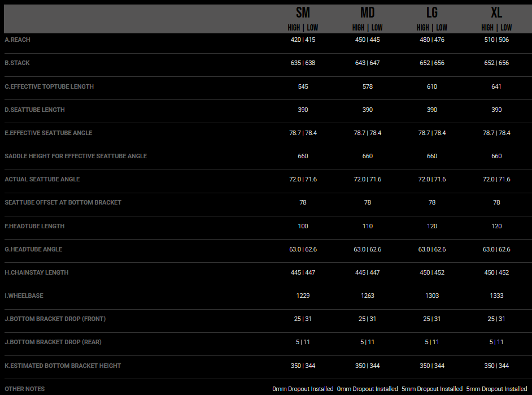Screen dimensions: 532x395
Task: Select the MD size column header
Action: click(x=367, y=13)
